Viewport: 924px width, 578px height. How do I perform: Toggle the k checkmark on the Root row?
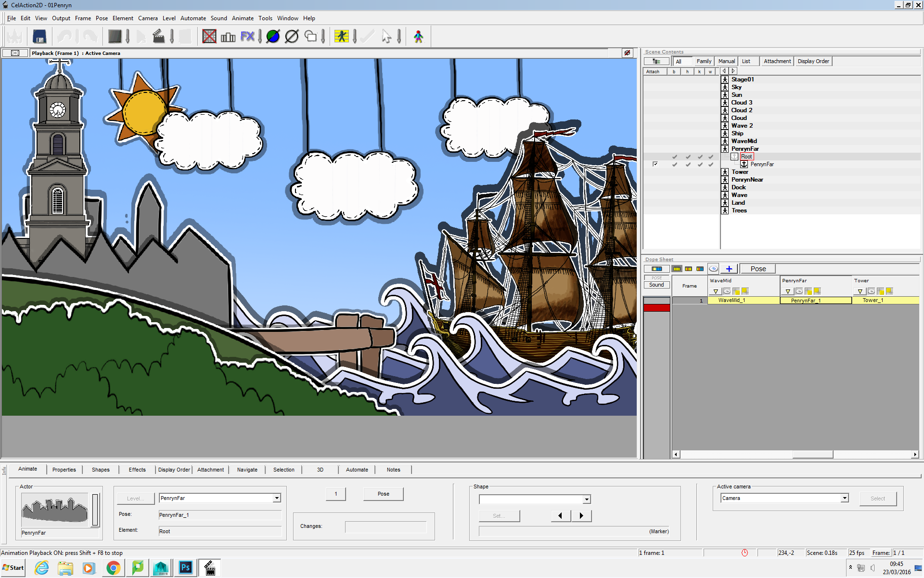(700, 157)
